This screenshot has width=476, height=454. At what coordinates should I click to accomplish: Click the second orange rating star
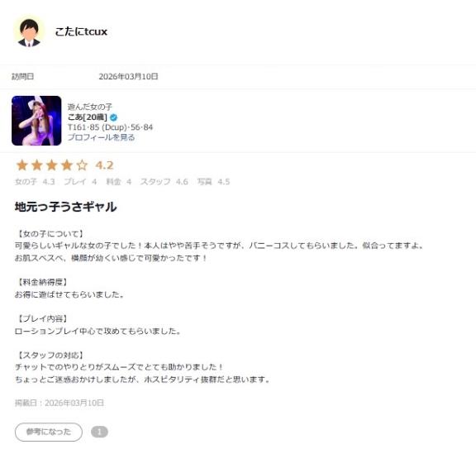point(37,165)
